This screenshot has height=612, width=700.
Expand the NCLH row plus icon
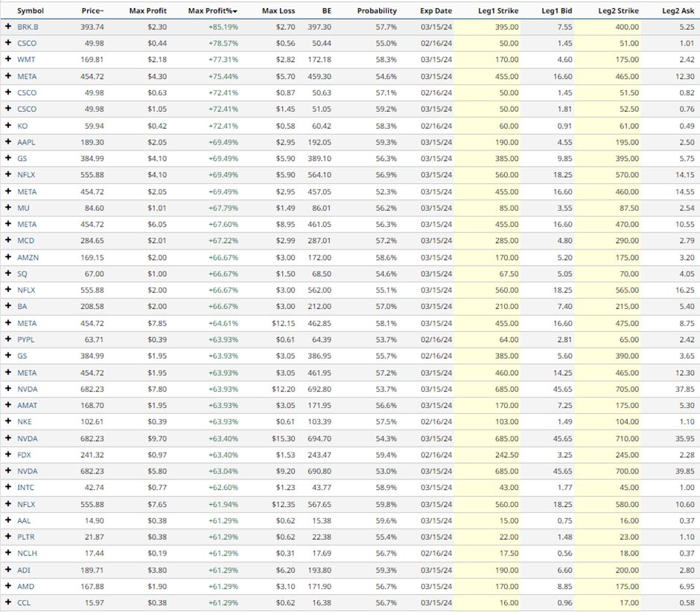coord(8,553)
